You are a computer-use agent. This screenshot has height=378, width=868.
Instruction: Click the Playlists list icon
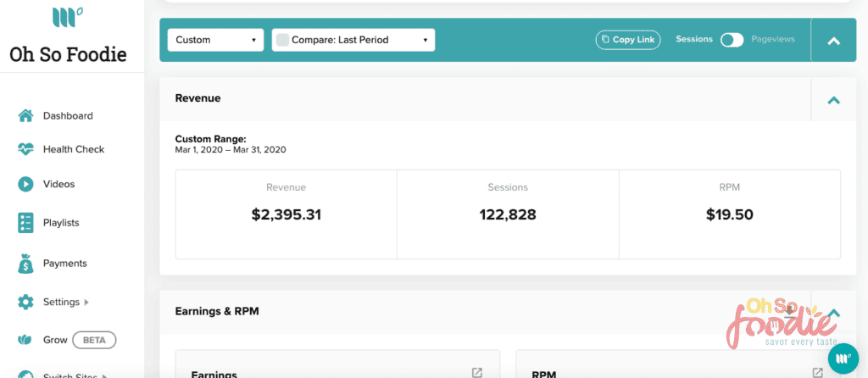pos(25,223)
